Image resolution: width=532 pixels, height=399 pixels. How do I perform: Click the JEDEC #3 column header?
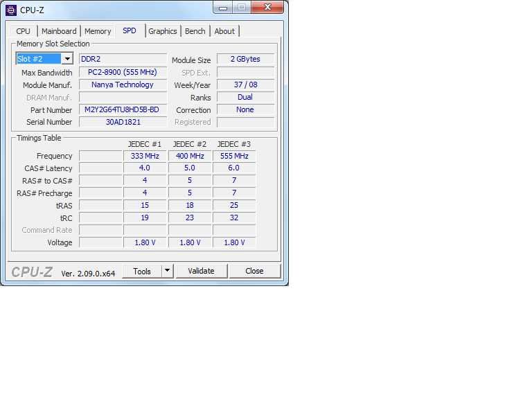coord(234,144)
